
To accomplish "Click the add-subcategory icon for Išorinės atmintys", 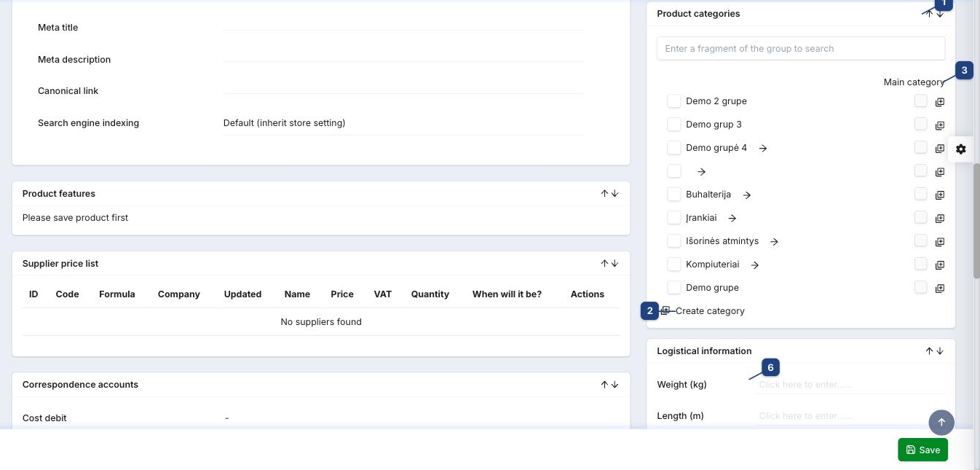I will (940, 242).
